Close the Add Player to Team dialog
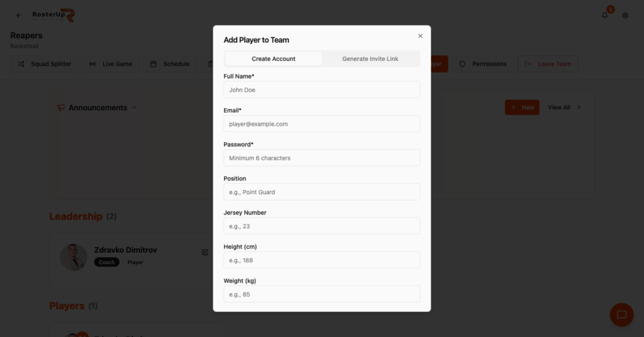The image size is (644, 337). click(x=420, y=36)
